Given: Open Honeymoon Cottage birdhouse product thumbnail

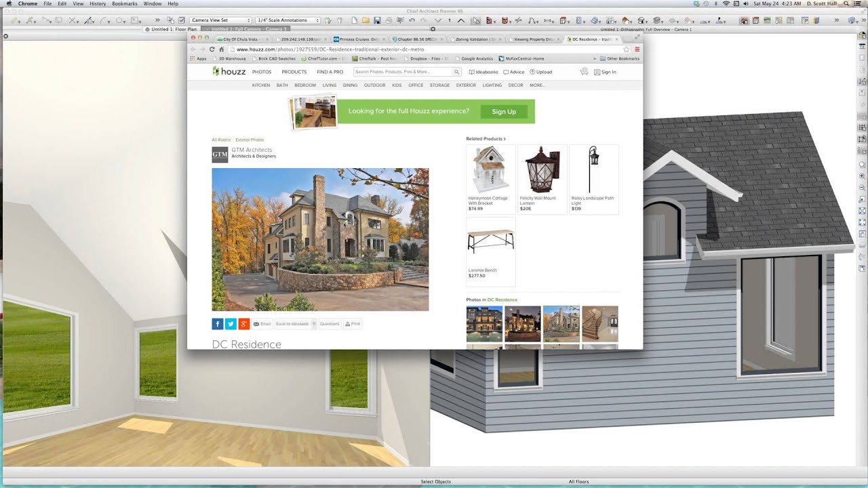Looking at the screenshot, I should [490, 171].
